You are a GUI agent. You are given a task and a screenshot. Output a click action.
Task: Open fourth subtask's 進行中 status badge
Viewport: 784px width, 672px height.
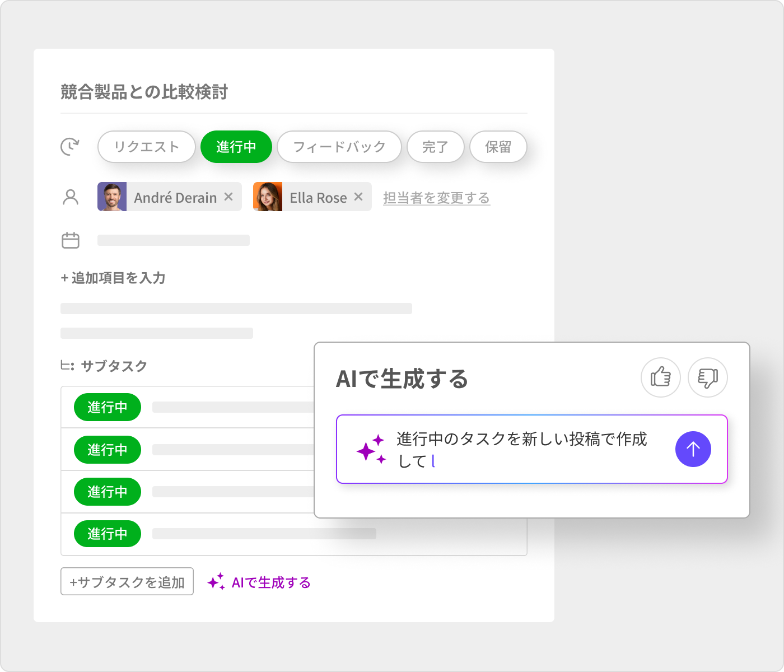(x=107, y=534)
